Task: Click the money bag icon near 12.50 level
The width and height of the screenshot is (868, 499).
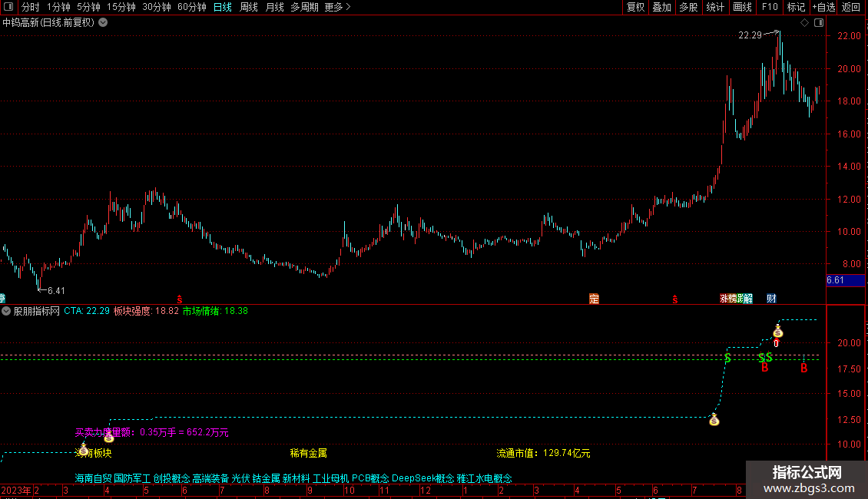Action: pos(714,420)
